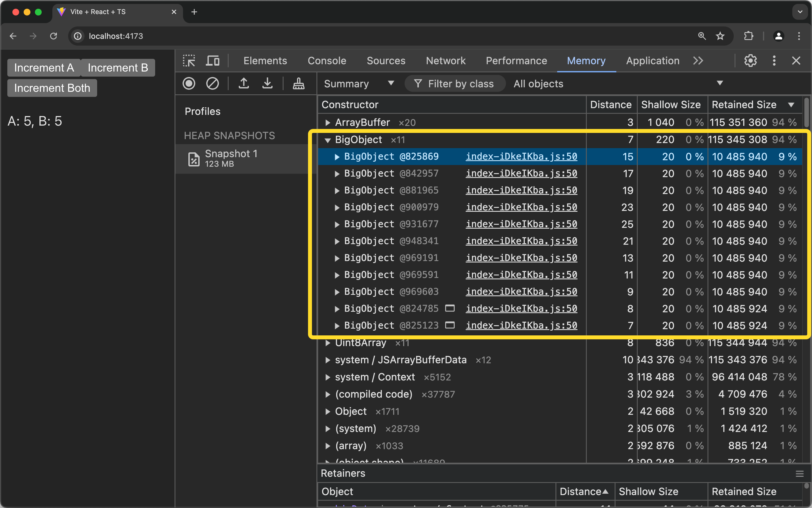Click the Filter by class field
Viewport: 812px width, 508px height.
[x=455, y=84]
